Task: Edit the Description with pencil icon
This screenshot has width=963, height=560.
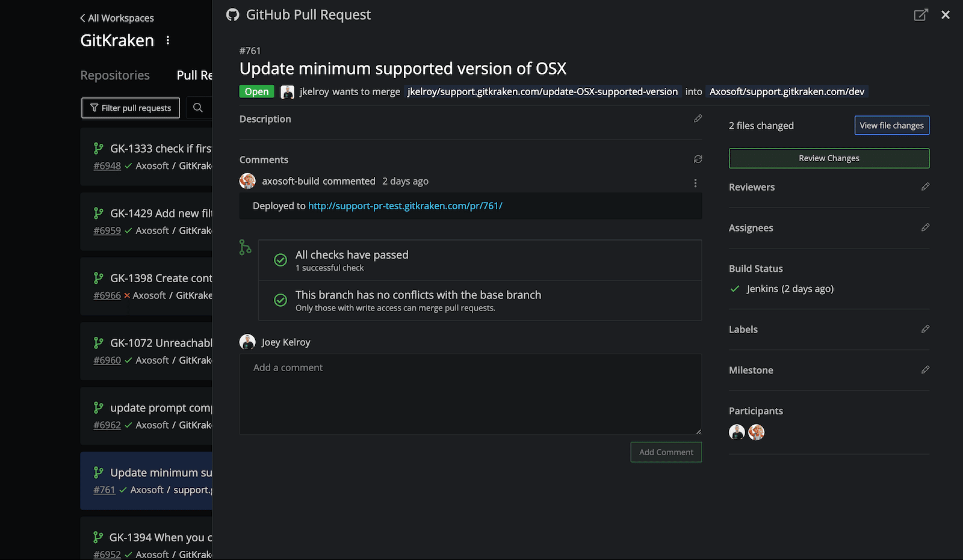Action: point(698,118)
